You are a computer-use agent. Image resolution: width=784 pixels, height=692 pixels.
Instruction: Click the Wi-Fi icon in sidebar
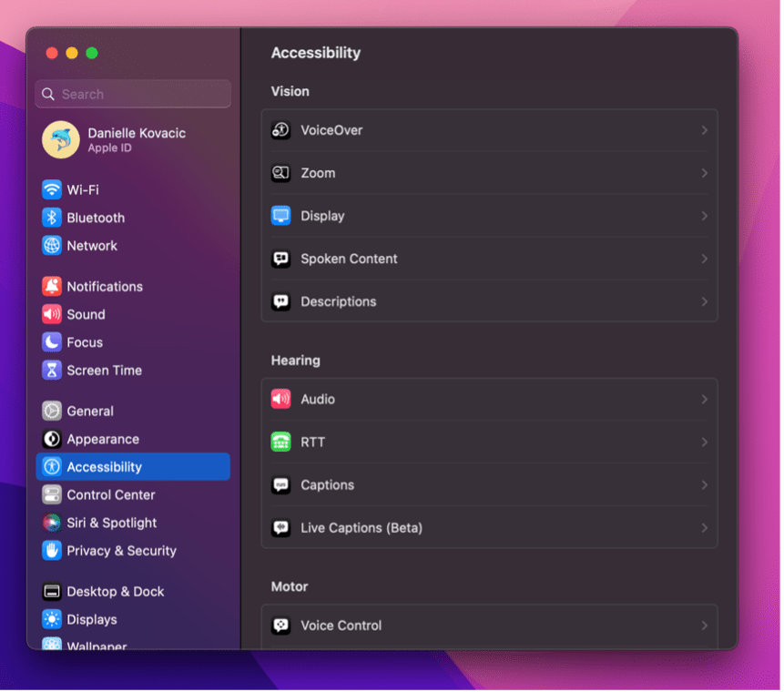[x=52, y=189]
